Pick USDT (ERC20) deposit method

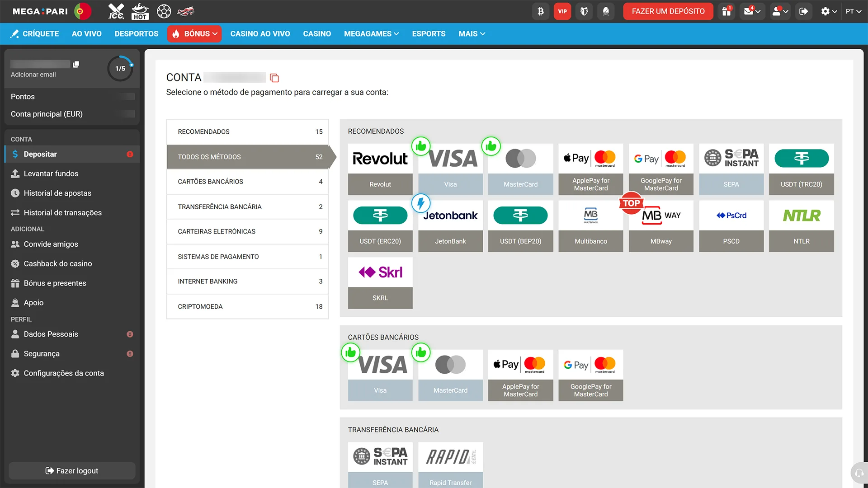coord(380,226)
